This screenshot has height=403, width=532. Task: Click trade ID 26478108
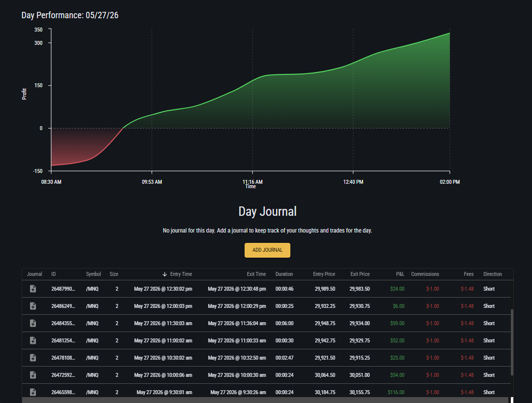tap(63, 358)
